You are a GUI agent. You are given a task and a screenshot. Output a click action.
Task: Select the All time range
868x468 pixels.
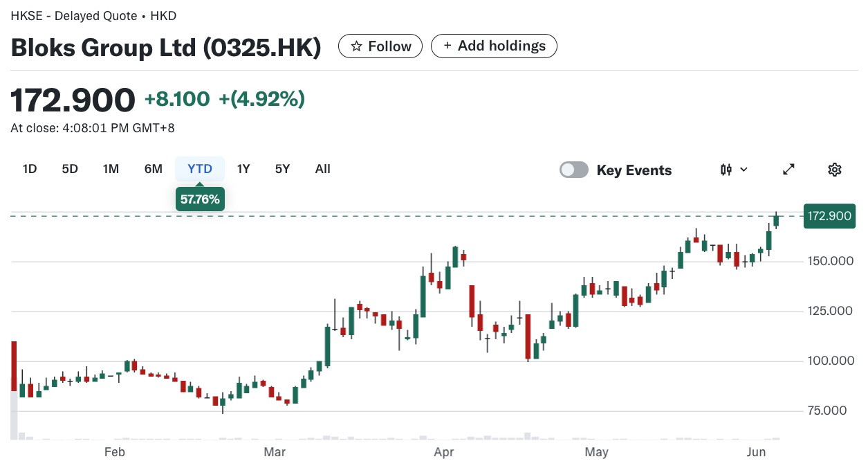(x=323, y=169)
